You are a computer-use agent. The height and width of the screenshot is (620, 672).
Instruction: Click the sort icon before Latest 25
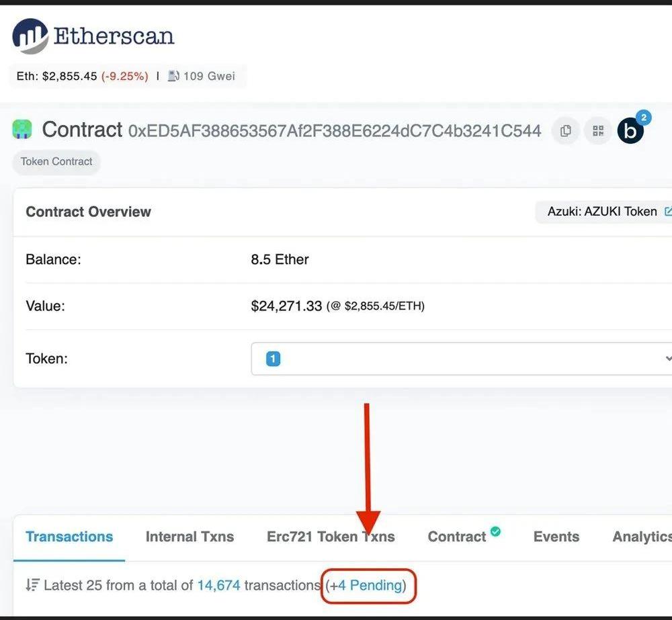[32, 585]
